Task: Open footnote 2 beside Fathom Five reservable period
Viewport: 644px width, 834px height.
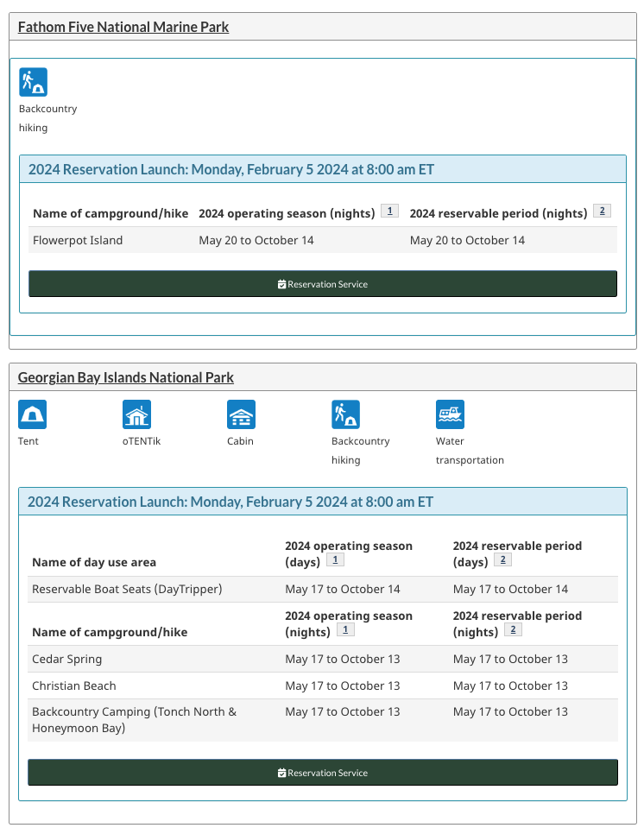Action: coord(602,212)
